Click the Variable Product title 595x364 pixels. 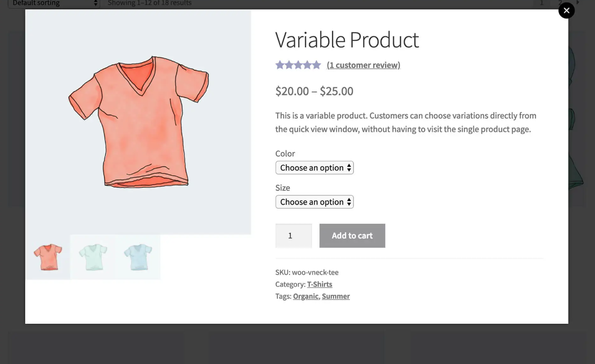click(347, 40)
